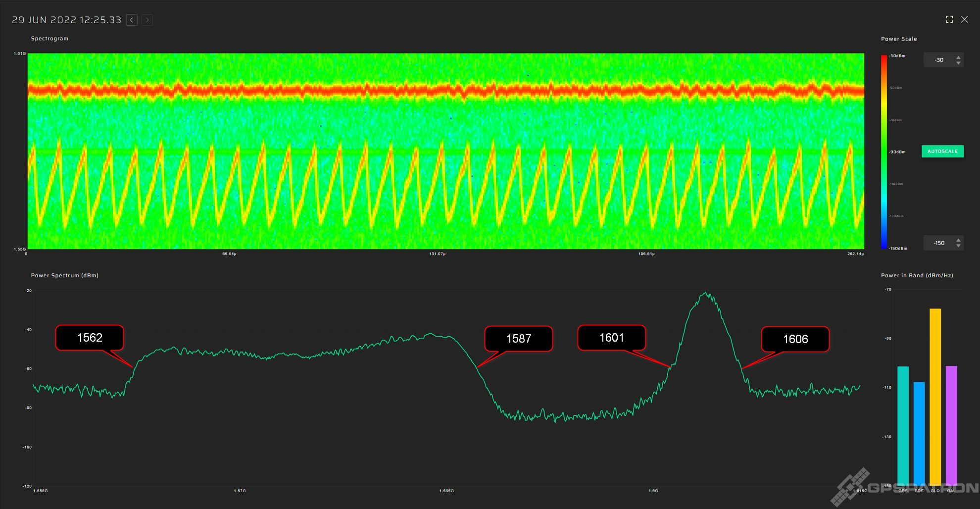Select the GLO yellow power bar
The image size is (980, 509).
click(x=935, y=397)
